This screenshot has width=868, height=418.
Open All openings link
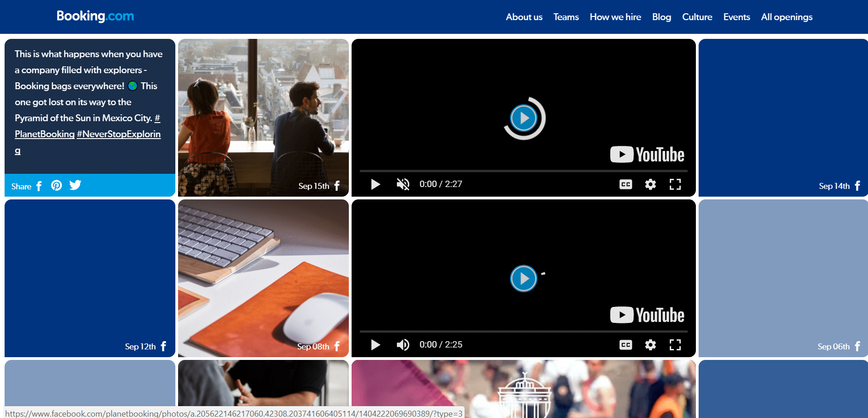[787, 17]
